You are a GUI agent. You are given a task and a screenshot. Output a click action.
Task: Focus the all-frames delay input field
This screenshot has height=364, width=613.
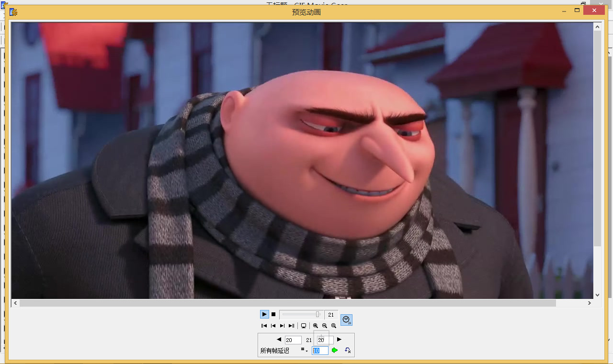tap(320, 351)
